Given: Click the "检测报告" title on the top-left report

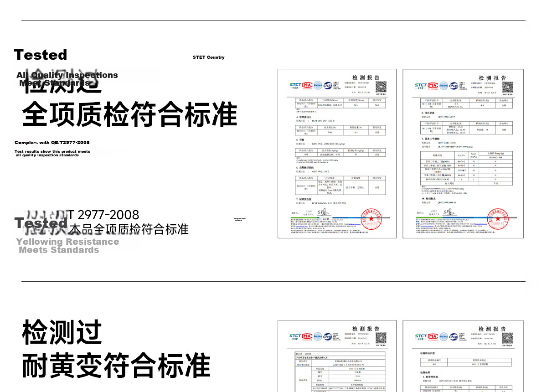Looking at the screenshot, I should click(x=366, y=77).
